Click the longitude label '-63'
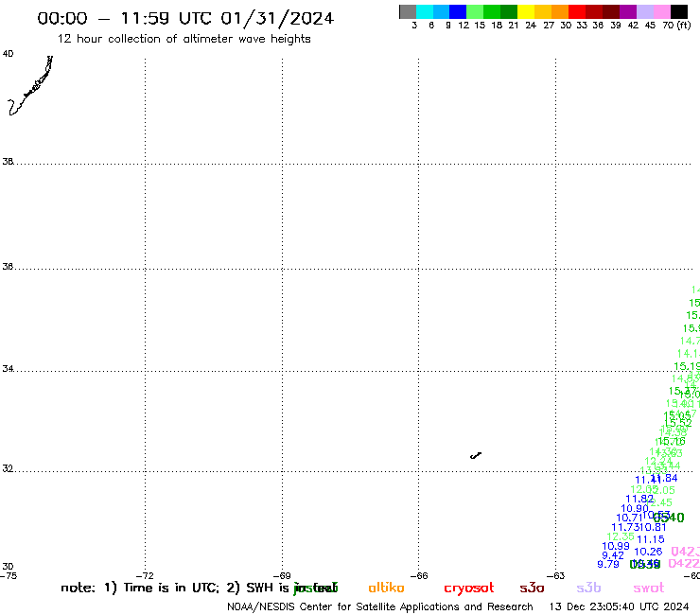Viewport: 700px width, 615px height. (556, 575)
